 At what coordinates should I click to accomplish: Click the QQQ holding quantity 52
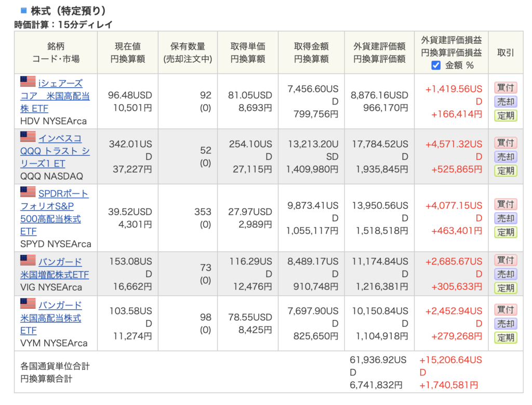click(x=206, y=150)
